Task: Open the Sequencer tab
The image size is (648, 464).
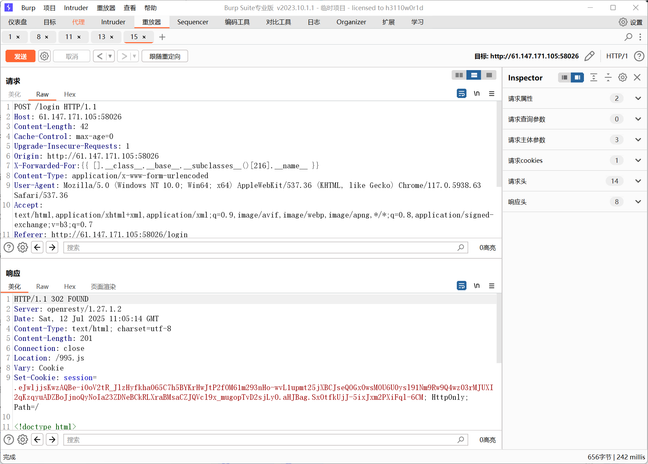Action: tap(192, 21)
